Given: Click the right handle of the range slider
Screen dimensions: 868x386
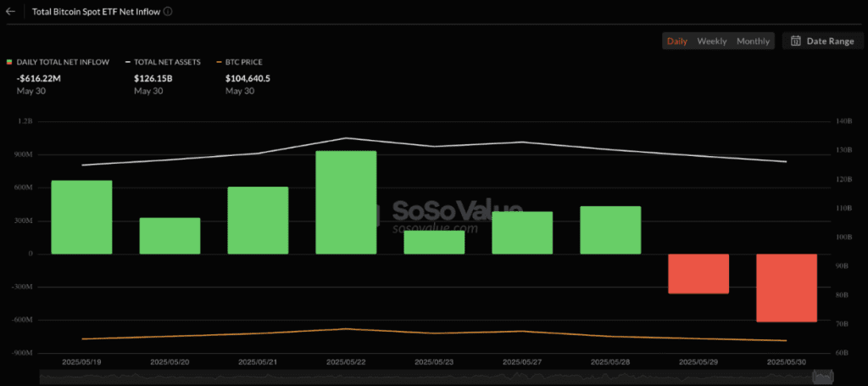Looking at the screenshot, I should tap(832, 378).
